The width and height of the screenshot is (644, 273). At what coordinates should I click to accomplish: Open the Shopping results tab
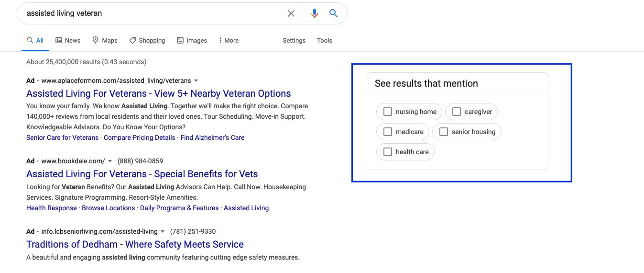click(147, 41)
